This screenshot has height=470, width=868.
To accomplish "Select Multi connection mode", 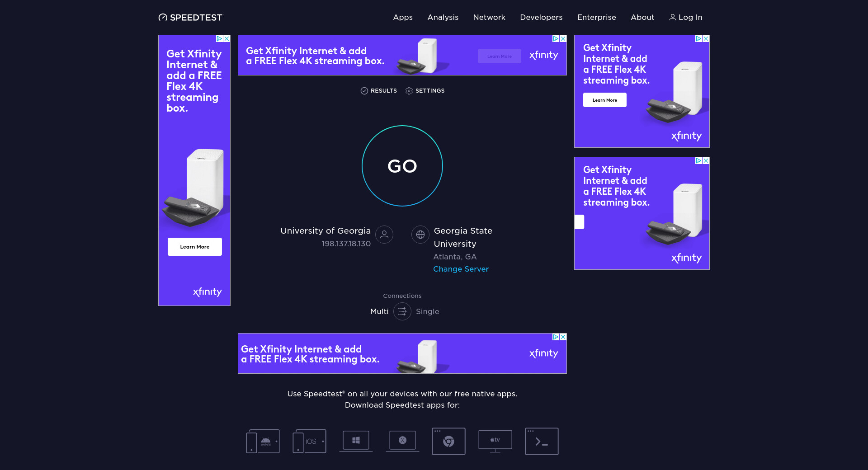I will [379, 311].
